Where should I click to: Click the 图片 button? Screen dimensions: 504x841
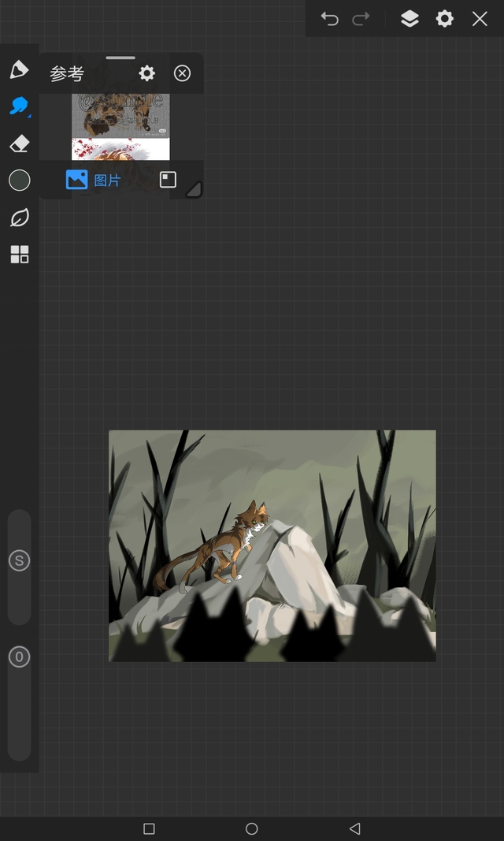(94, 180)
